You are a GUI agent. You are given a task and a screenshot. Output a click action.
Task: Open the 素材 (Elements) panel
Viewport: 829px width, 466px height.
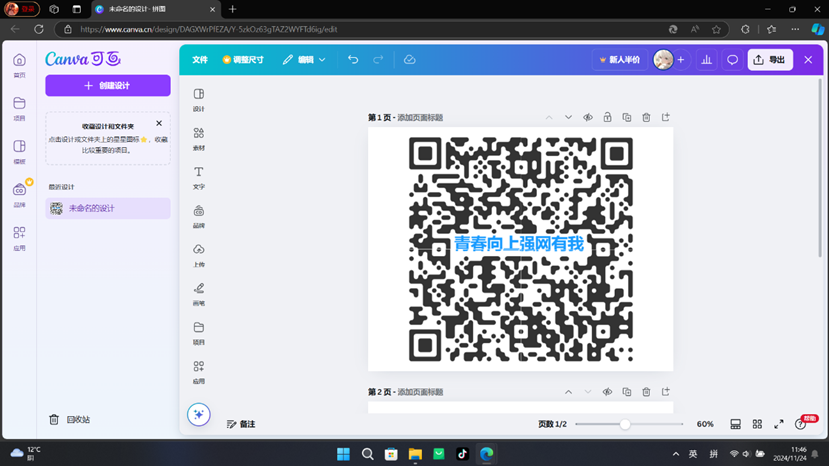coord(199,139)
